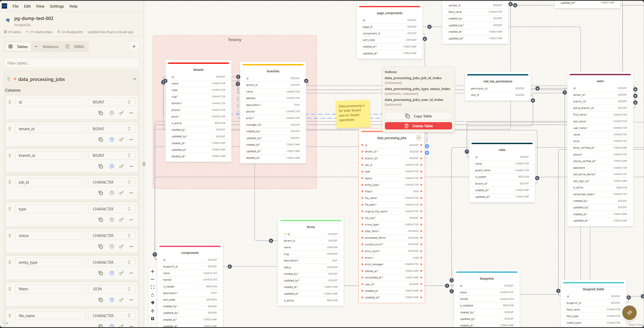Viewport: 644px width, 328px height.
Task: Copy the id column in sidebar
Action: point(101,113)
